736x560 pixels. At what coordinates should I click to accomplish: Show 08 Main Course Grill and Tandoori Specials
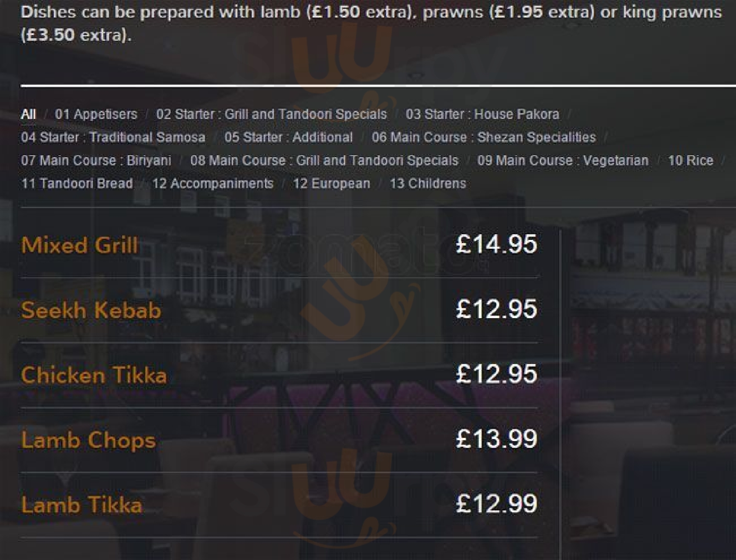(x=324, y=160)
